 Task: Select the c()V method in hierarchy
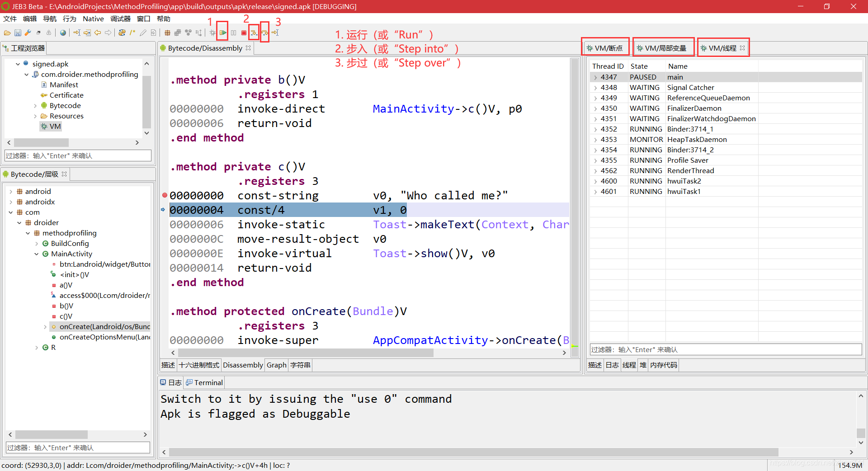click(x=66, y=316)
